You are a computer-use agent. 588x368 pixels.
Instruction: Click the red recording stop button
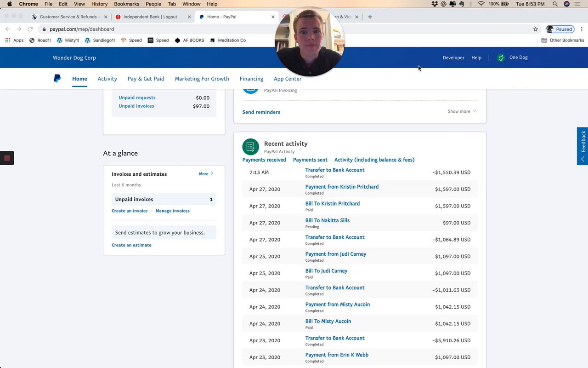coord(7,158)
